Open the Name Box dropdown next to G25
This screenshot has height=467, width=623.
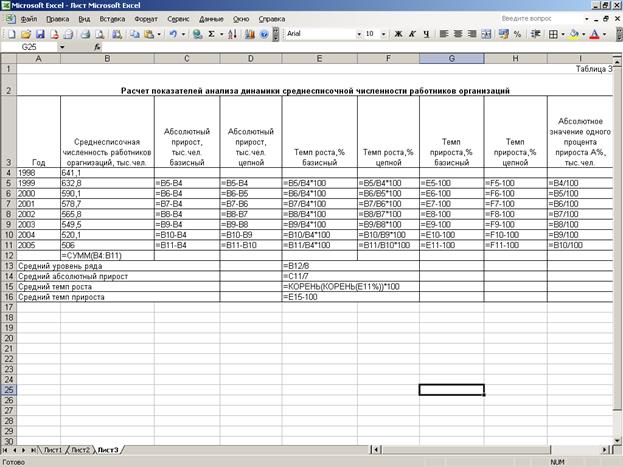pyautogui.click(x=62, y=47)
